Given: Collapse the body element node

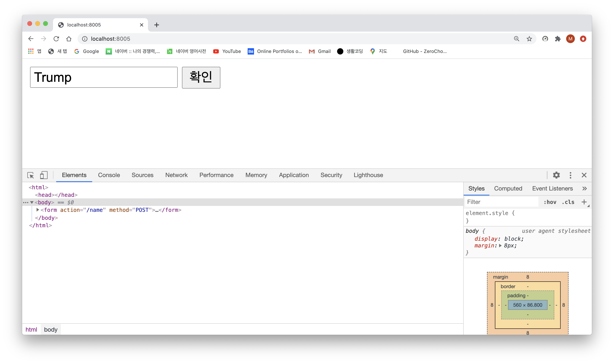Looking at the screenshot, I should pyautogui.click(x=32, y=203).
